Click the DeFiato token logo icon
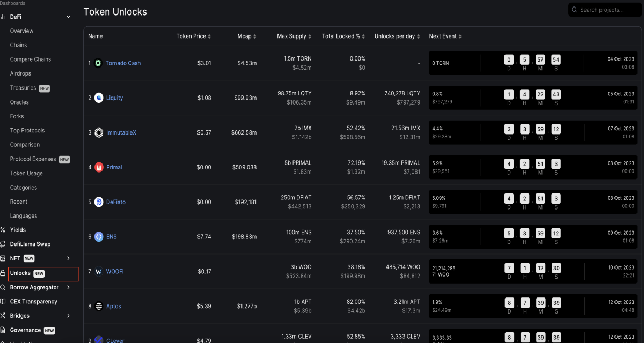This screenshot has height=343, width=644. pyautogui.click(x=99, y=202)
